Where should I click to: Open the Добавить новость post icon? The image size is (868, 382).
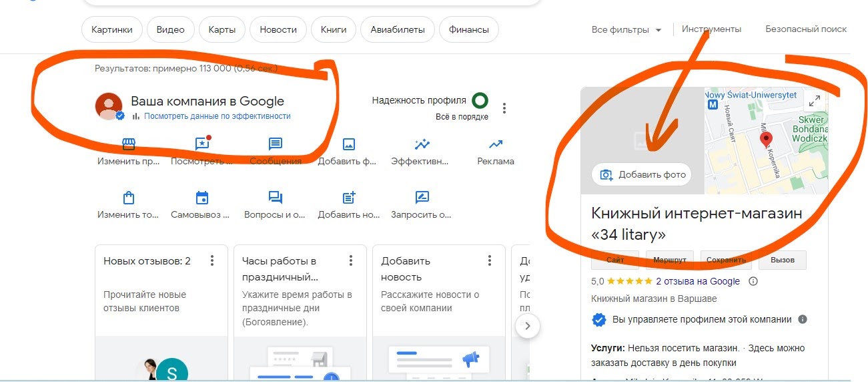click(x=348, y=198)
